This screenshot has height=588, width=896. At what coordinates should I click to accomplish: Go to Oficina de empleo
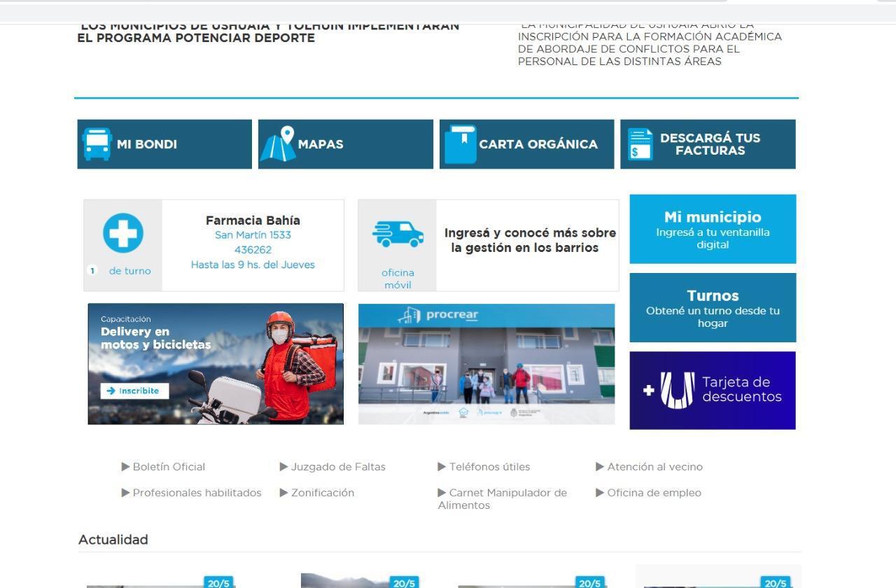[x=654, y=493]
